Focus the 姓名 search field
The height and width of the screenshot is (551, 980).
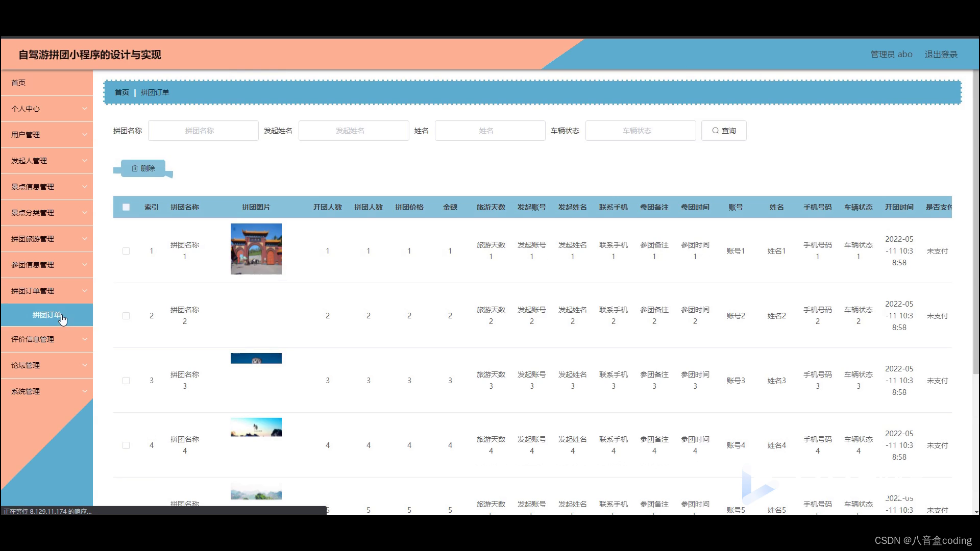(490, 131)
